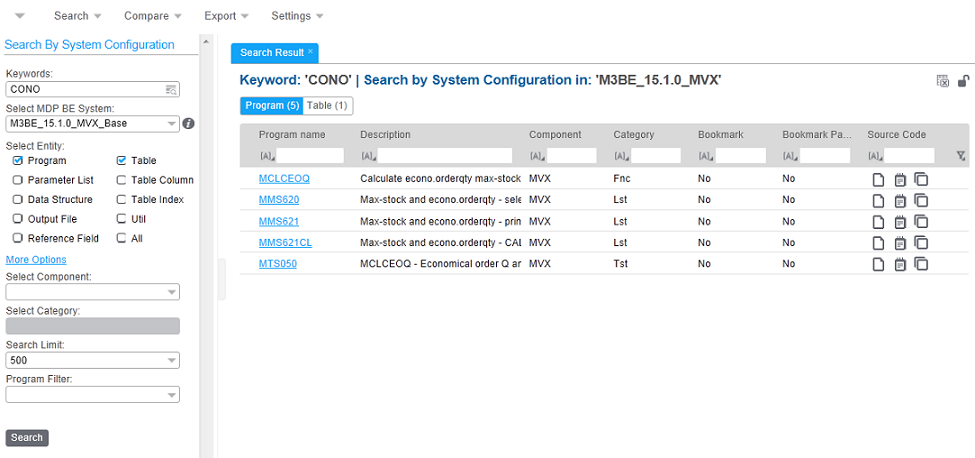Screen dimensions: 975x458
Task: Click the clear filter funnel icon
Action: (x=961, y=156)
